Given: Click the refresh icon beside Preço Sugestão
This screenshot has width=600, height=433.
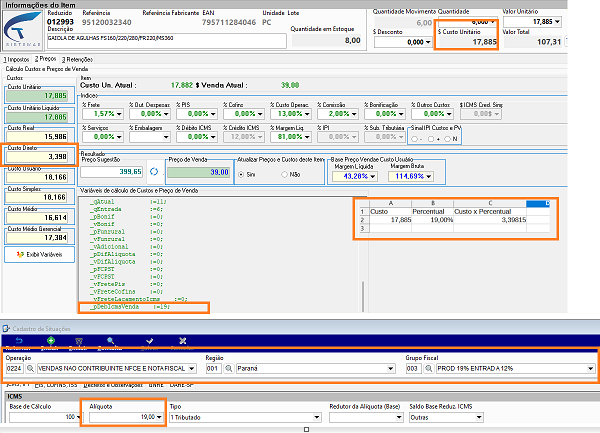Looking at the screenshot, I should 154,172.
